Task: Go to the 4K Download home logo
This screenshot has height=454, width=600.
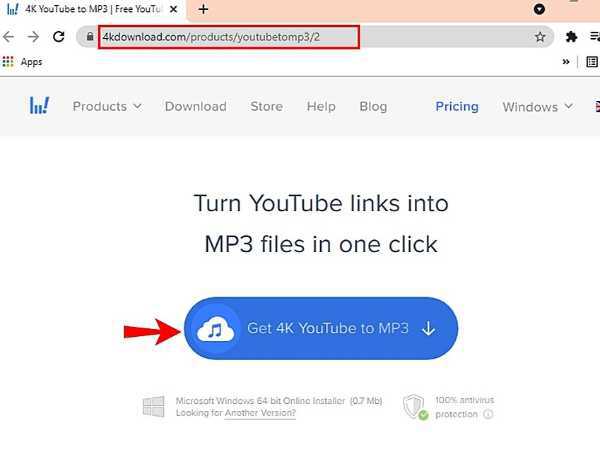Action: click(39, 105)
